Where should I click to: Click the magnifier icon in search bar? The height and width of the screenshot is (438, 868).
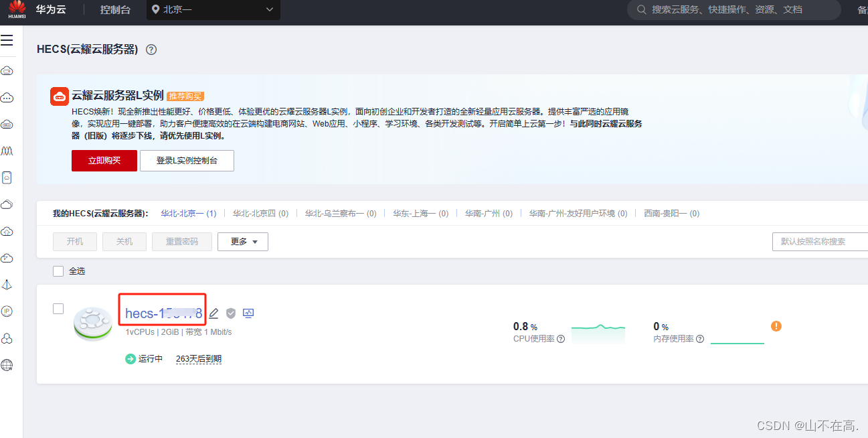coord(642,9)
